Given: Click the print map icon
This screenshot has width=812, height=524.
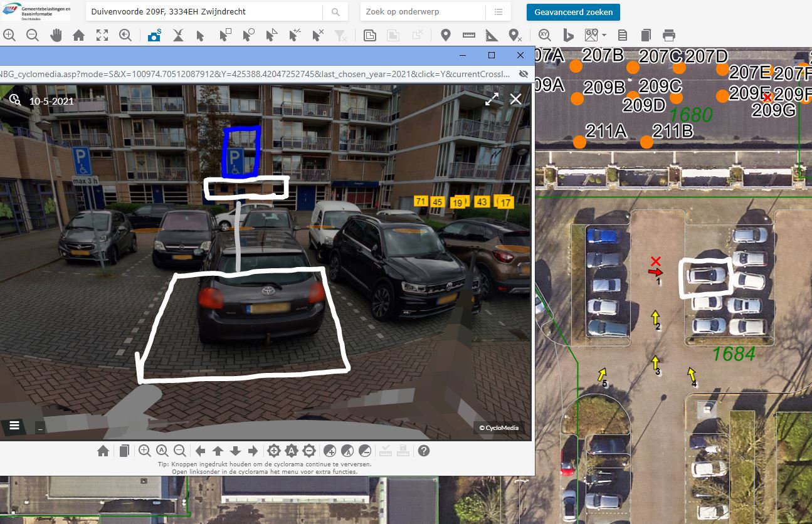Looking at the screenshot, I should pos(669,35).
